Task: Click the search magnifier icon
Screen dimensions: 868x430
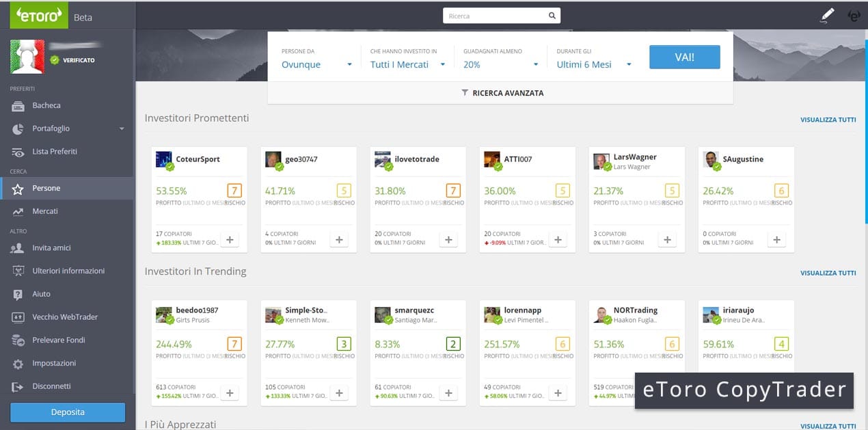Action: click(x=552, y=16)
